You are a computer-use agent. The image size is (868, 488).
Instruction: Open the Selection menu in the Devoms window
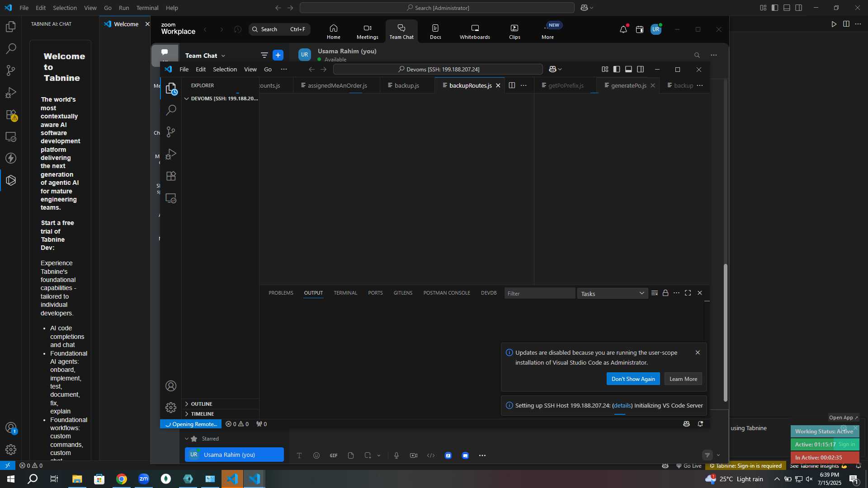(225, 69)
